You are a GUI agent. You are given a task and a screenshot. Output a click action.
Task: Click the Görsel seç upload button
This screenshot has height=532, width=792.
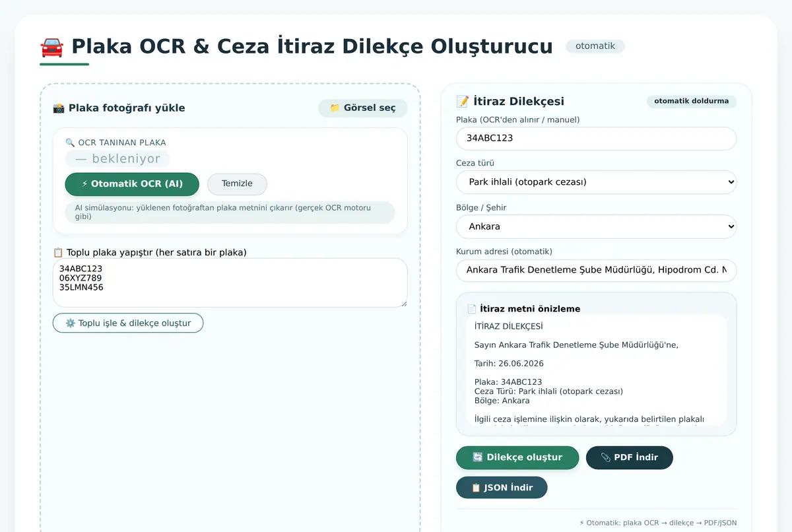click(362, 108)
